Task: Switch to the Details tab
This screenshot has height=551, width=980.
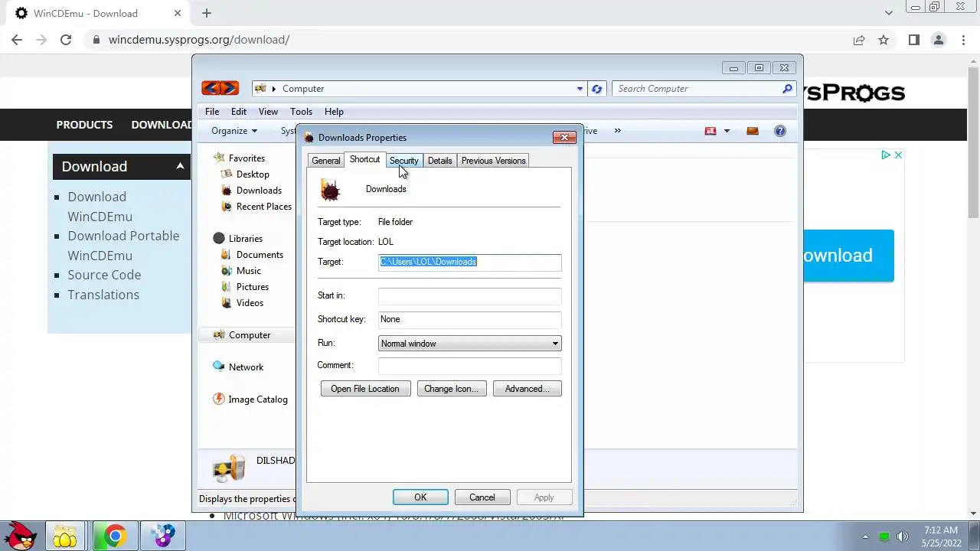Action: [x=439, y=161]
